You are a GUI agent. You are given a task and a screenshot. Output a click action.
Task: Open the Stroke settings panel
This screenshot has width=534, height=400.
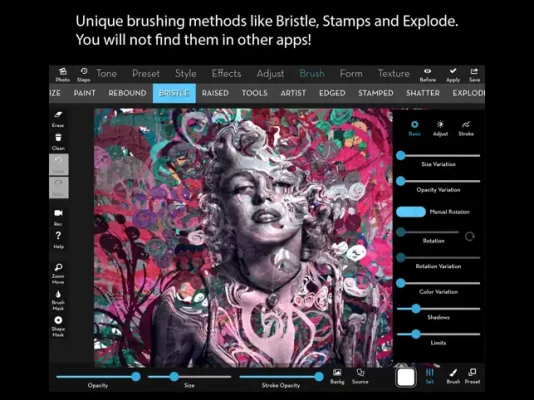[x=466, y=128]
